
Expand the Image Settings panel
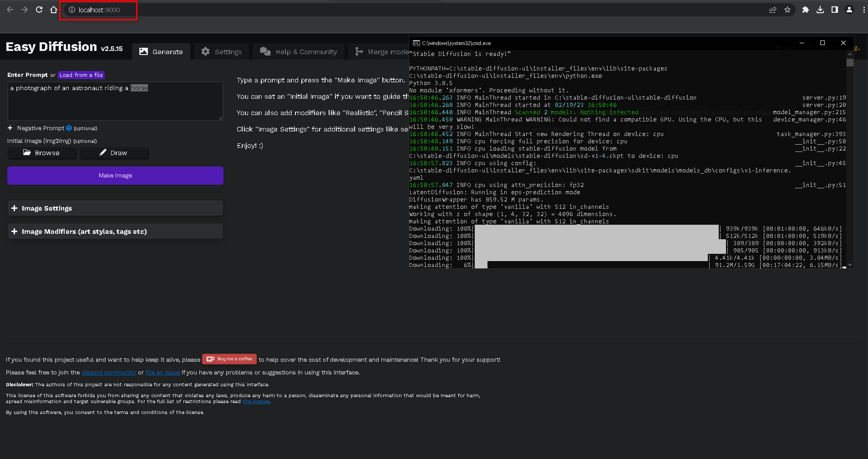pyautogui.click(x=115, y=208)
